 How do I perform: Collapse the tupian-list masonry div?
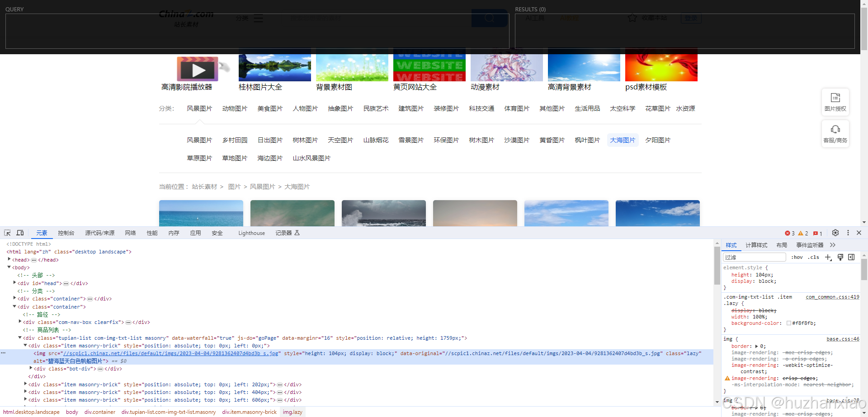click(x=20, y=337)
